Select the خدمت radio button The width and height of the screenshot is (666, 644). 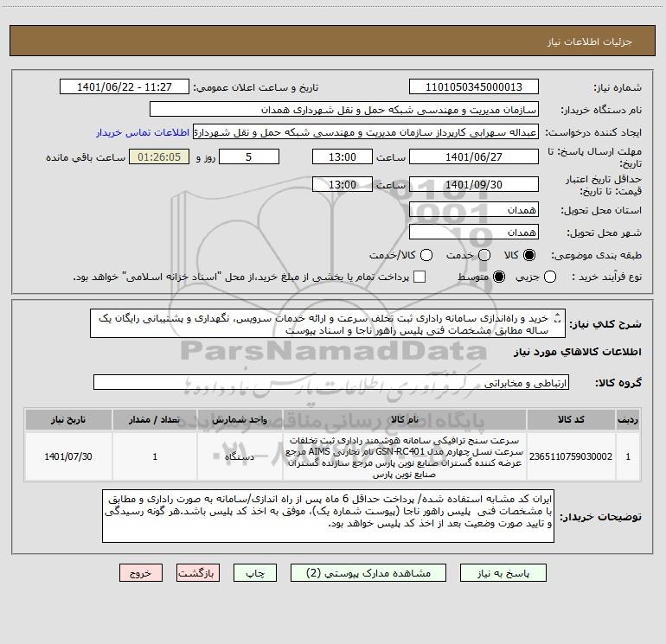[x=484, y=255]
